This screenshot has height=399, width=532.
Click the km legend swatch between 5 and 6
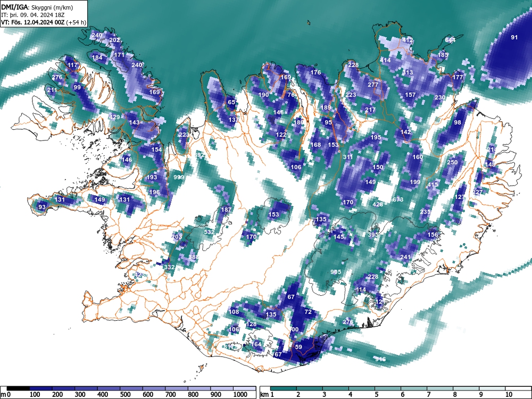point(387,388)
